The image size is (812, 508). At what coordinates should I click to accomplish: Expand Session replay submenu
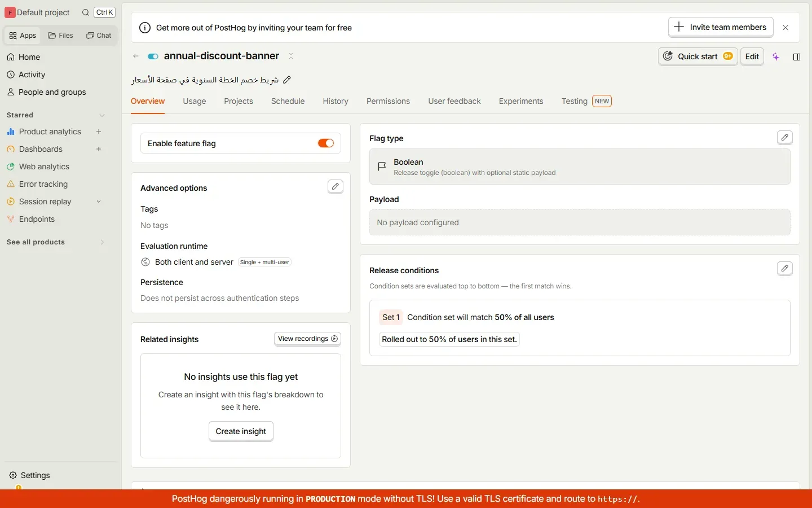99,202
